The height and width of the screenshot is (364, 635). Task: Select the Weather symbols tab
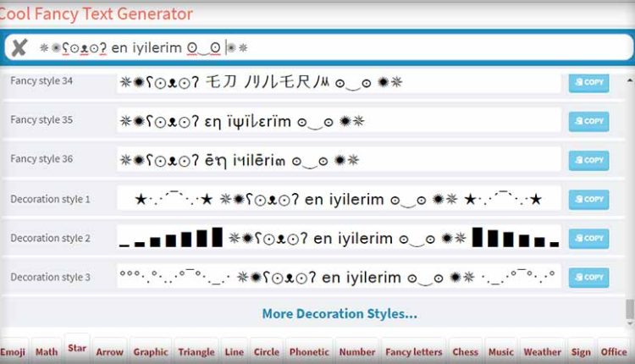[x=542, y=352]
